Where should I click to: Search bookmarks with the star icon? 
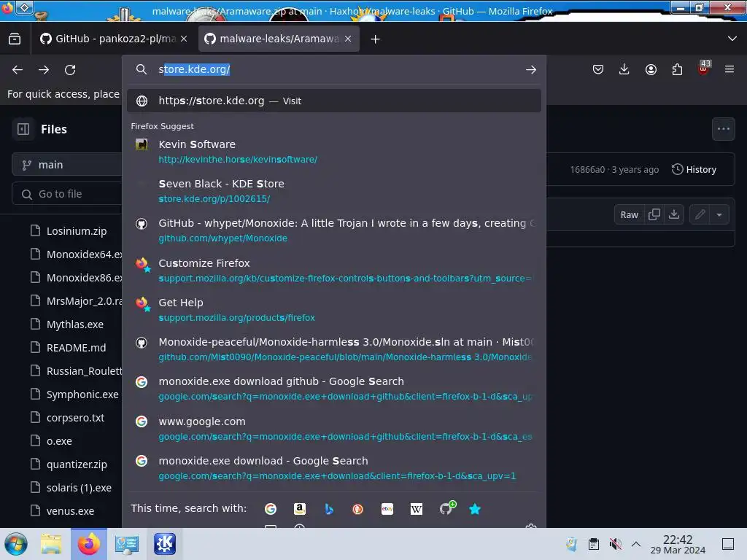[x=475, y=509]
